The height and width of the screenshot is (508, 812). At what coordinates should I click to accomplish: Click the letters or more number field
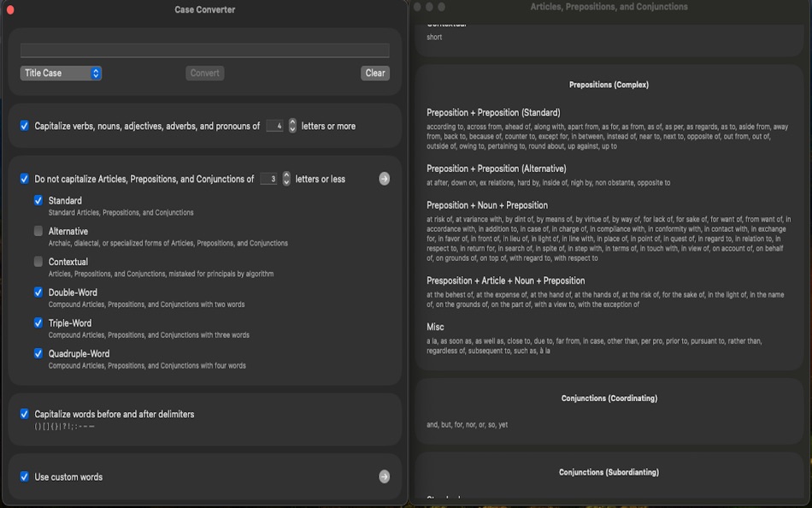point(274,126)
